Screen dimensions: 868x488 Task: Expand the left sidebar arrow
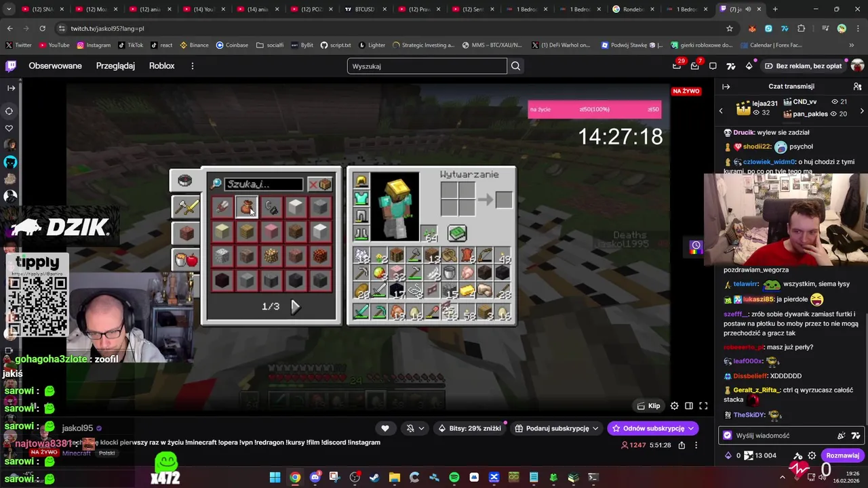coord(11,87)
